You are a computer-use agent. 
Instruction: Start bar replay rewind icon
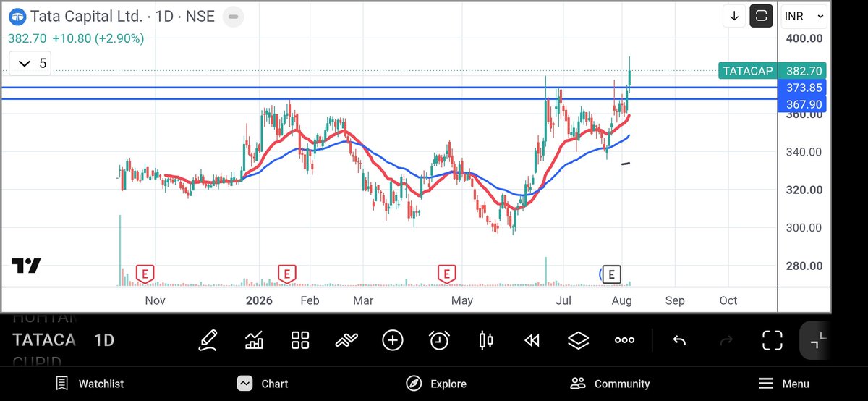(x=532, y=340)
